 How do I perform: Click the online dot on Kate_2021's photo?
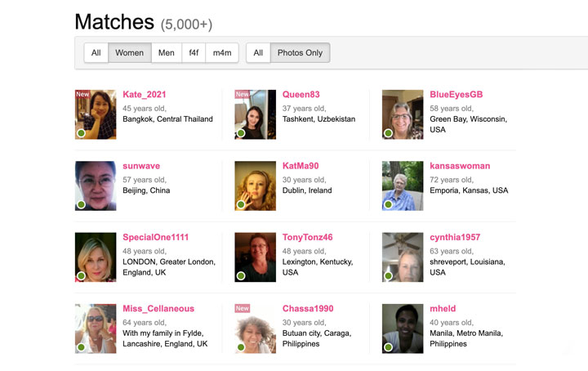(81, 133)
